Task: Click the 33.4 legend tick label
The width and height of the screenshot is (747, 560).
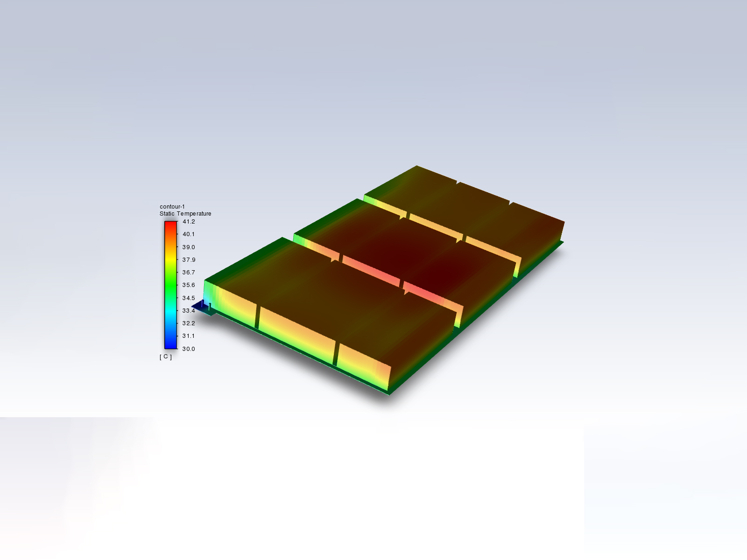Action: (x=189, y=311)
